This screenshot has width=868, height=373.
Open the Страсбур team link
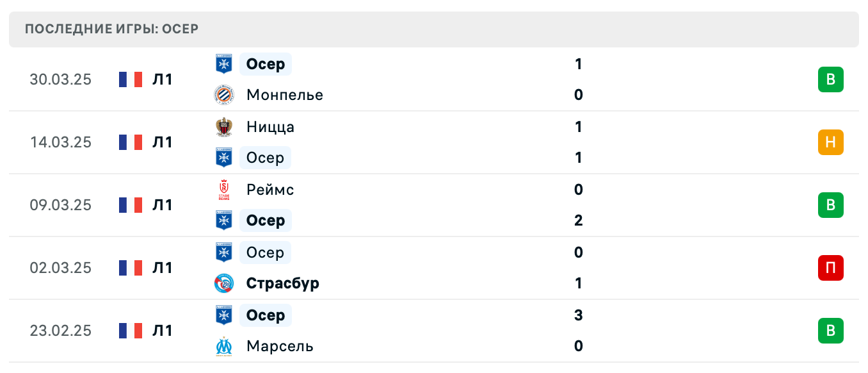pyautogui.click(x=282, y=283)
